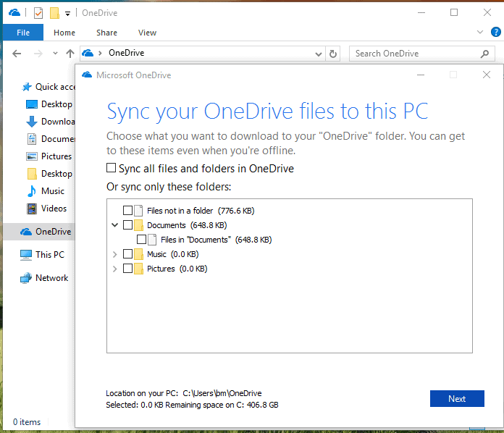Click the Next button

[457, 398]
